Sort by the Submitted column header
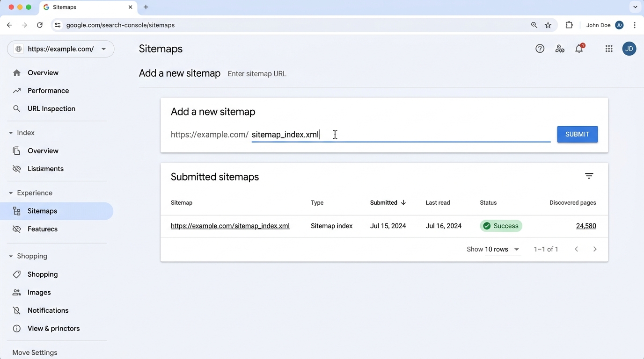 click(x=388, y=202)
